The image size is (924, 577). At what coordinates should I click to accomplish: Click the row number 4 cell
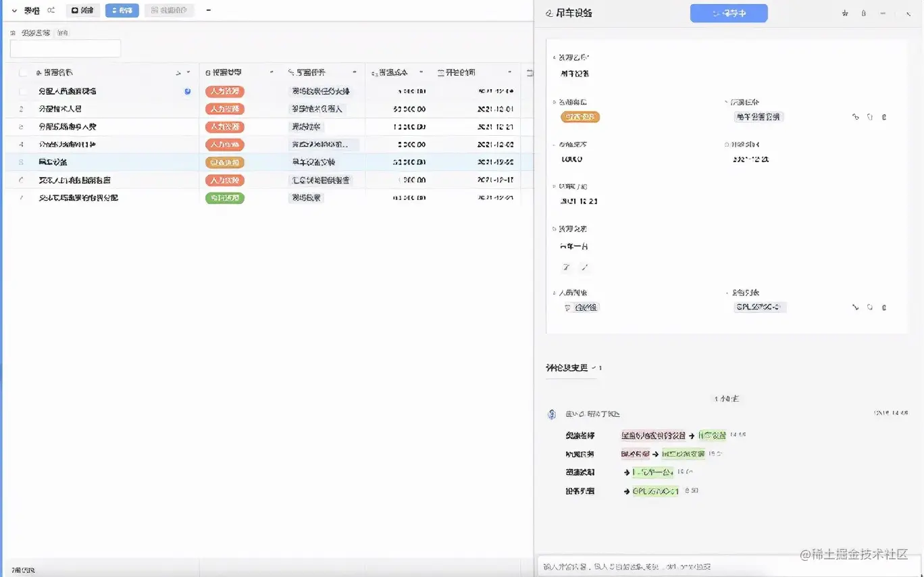[22, 145]
